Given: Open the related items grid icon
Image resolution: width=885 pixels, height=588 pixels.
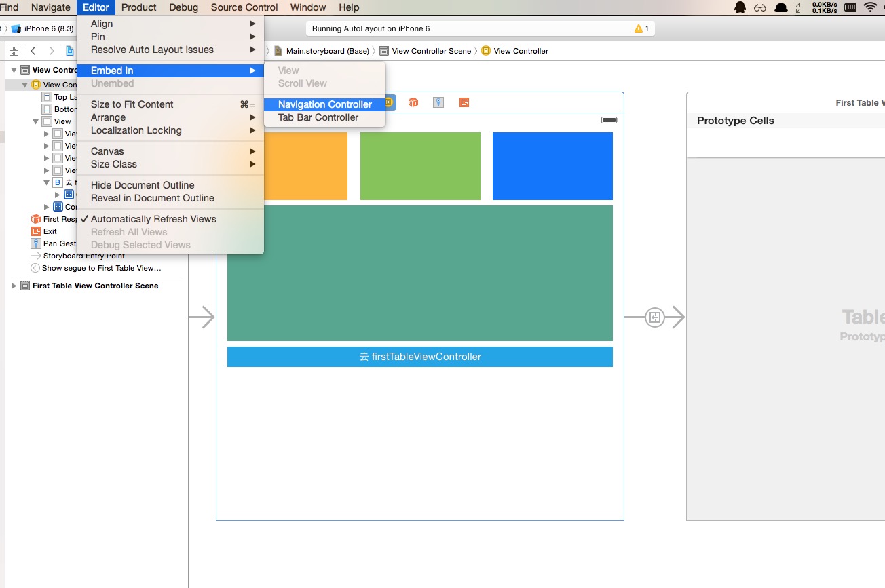Looking at the screenshot, I should pos(14,51).
